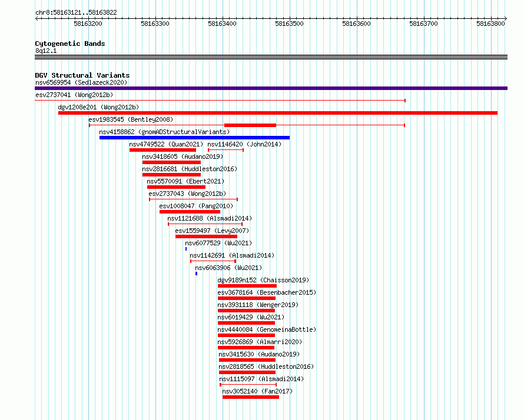Click ruler position 58163400
Screen dimensions: 524x420
pos(222,24)
